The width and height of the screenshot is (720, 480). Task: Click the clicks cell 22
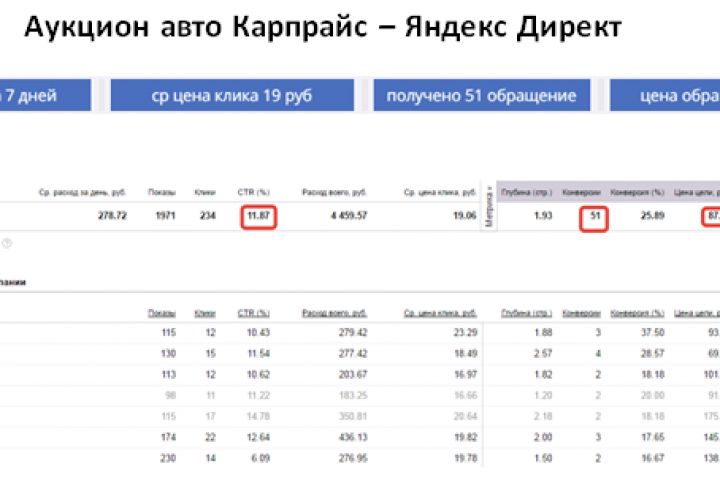(210, 437)
